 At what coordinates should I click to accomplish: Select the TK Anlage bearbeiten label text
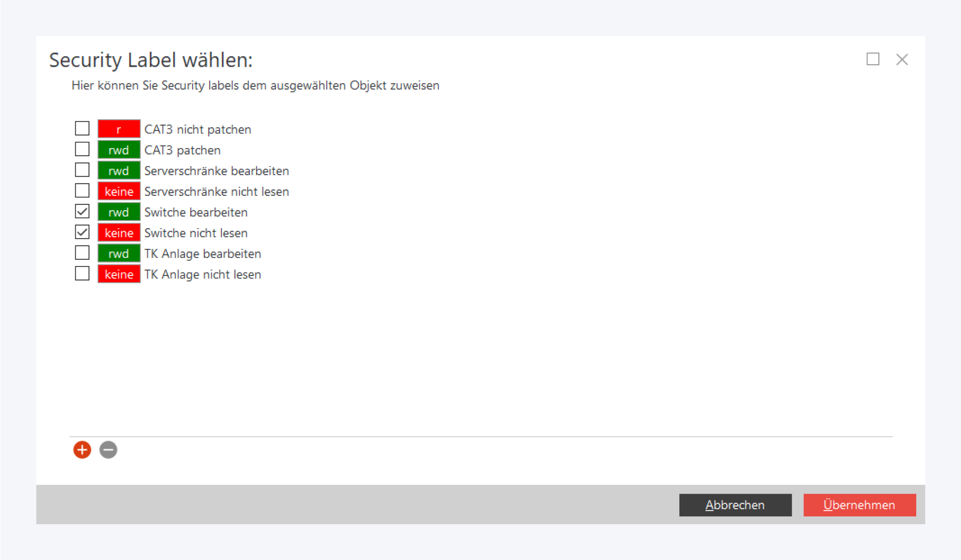(x=202, y=254)
